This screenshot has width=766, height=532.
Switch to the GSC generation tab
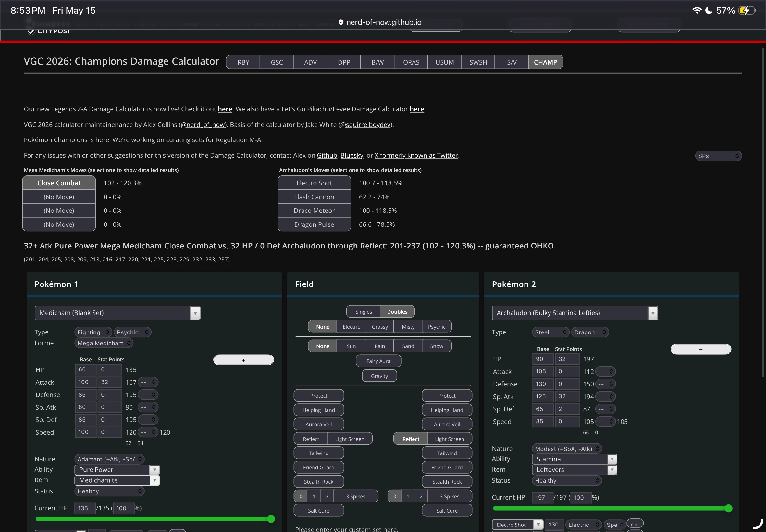pos(277,62)
